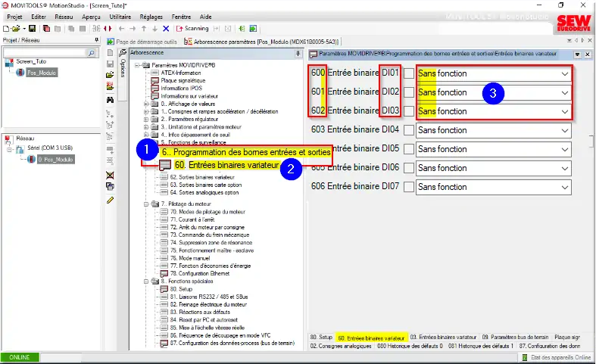Toggle checkbox for 603 Entrée binaire DI04
The height and width of the screenshot is (364, 596).
coord(409,130)
